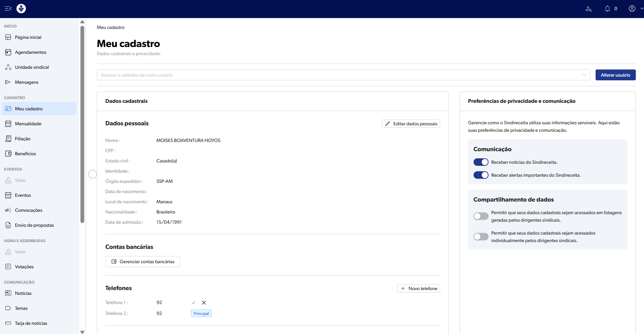This screenshot has height=334, width=644.
Task: Open the user account profile icon
Action: point(632,9)
